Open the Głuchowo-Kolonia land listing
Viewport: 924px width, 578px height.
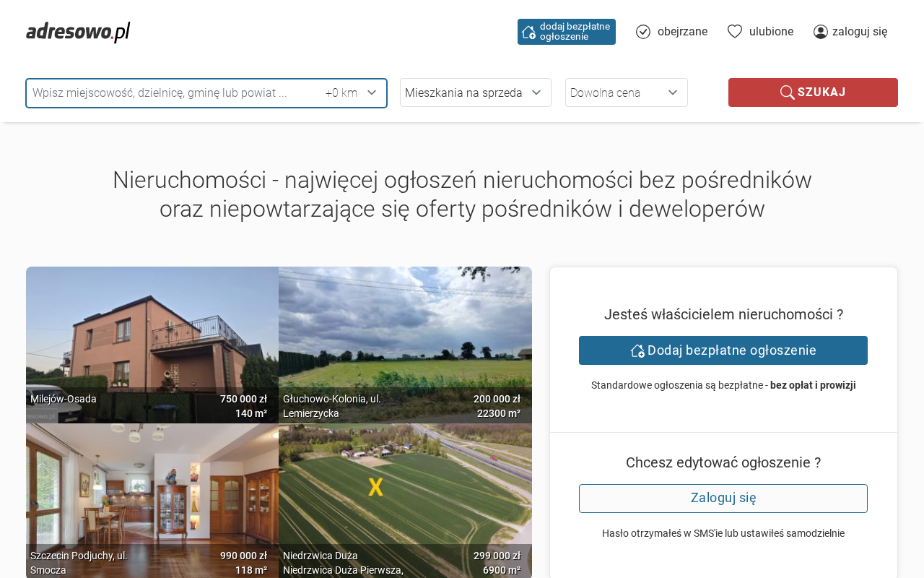coord(405,340)
